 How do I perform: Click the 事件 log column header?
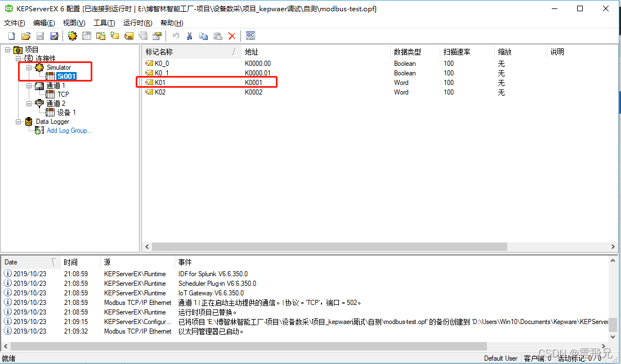pos(391,262)
